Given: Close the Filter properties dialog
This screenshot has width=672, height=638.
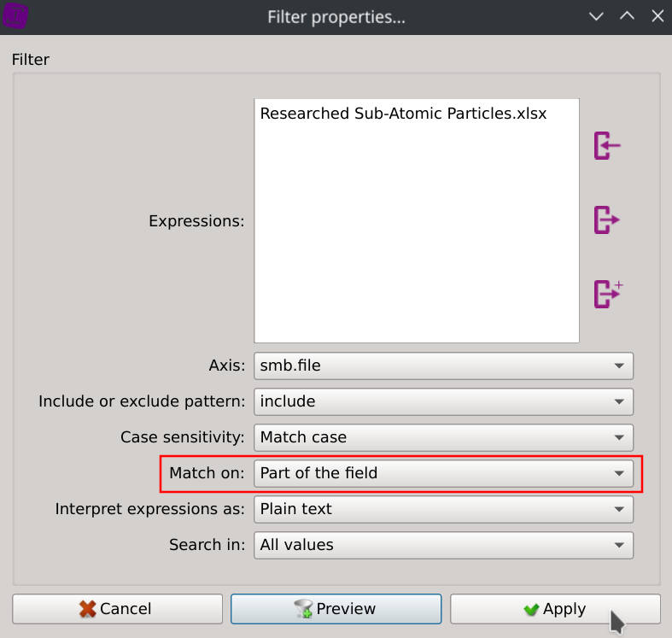Looking at the screenshot, I should [x=657, y=16].
